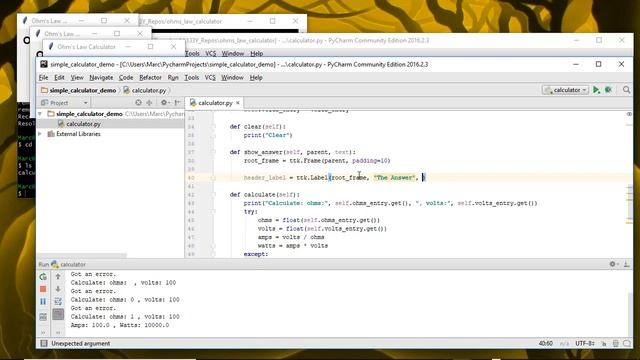Screen dimensions: 640x360
Task: Click the lock icon in status bar
Action: coord(603,344)
